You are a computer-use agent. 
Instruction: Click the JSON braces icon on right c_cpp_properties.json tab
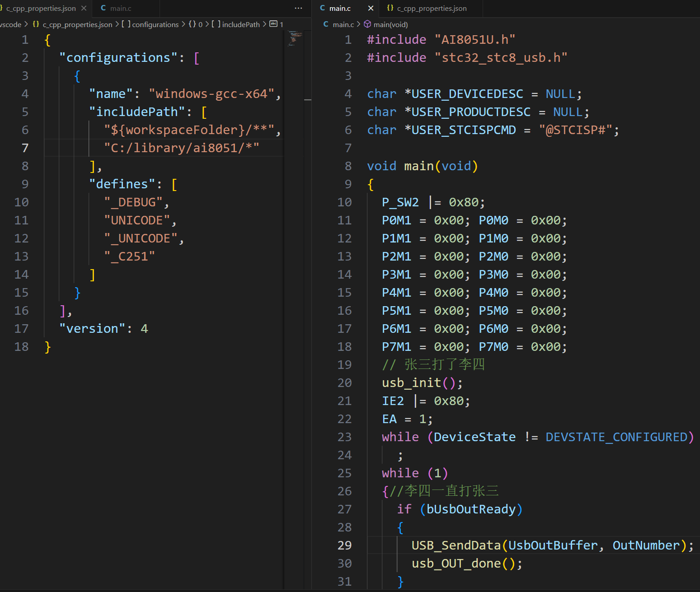point(390,8)
